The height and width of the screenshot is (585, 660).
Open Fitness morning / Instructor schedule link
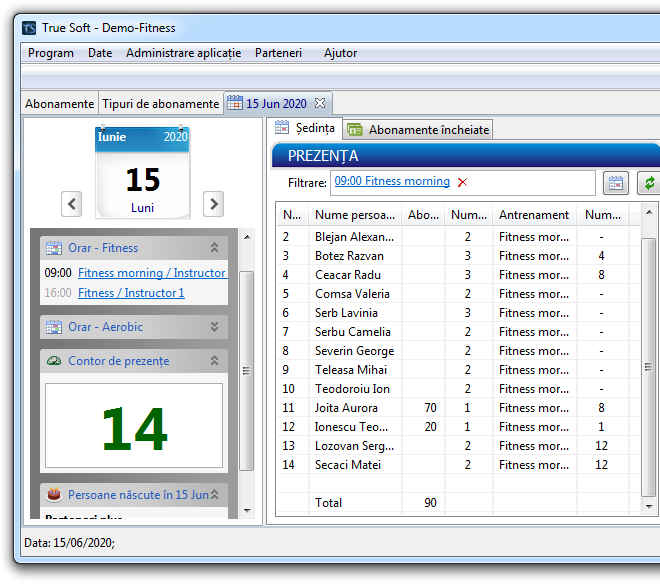coord(152,273)
